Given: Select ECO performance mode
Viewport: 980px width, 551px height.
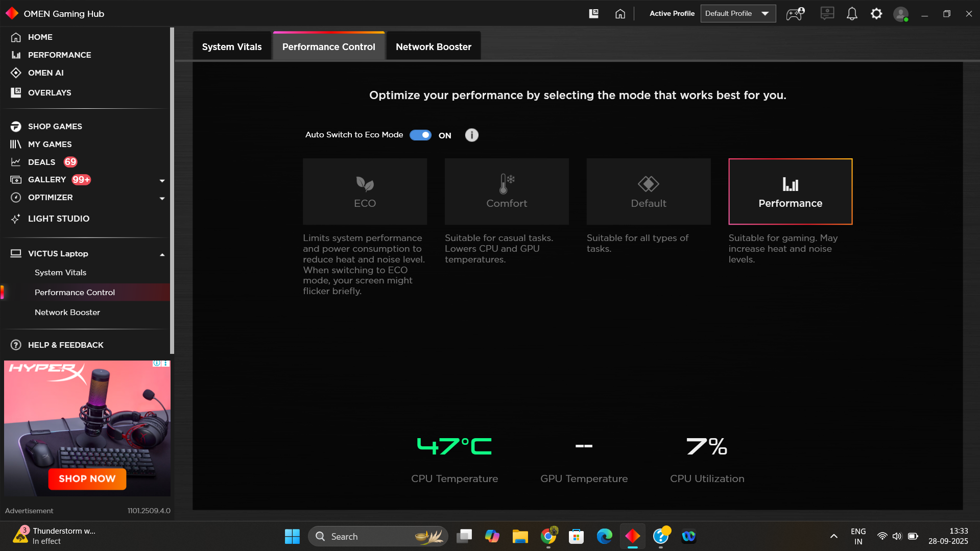Looking at the screenshot, I should pyautogui.click(x=365, y=191).
